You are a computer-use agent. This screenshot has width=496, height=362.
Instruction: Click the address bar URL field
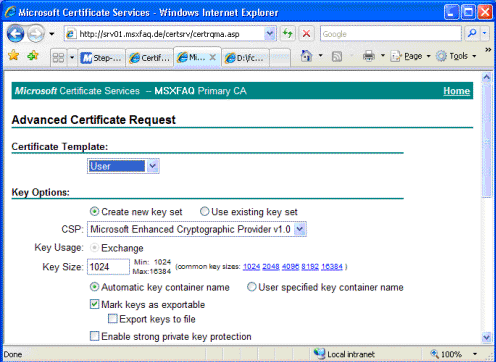(x=171, y=34)
